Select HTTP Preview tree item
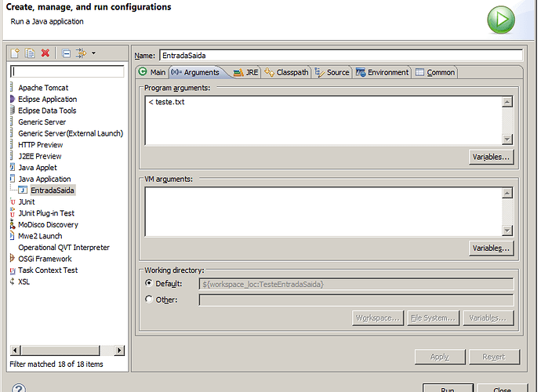 (41, 144)
